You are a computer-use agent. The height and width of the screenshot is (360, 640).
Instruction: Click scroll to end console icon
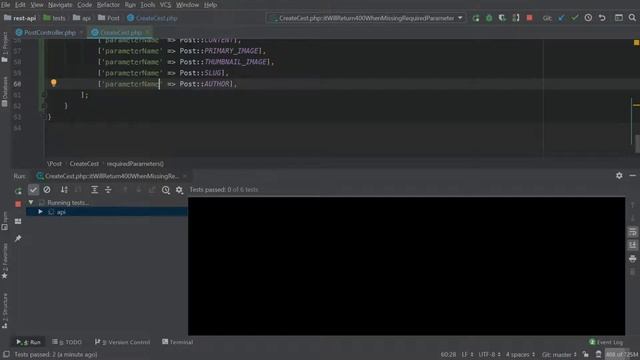(x=633, y=245)
